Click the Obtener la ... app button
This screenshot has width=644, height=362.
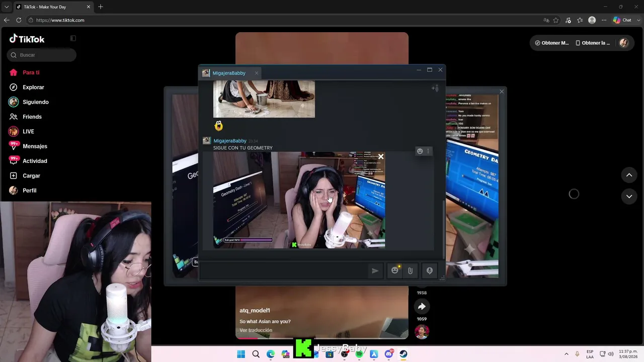coord(593,43)
